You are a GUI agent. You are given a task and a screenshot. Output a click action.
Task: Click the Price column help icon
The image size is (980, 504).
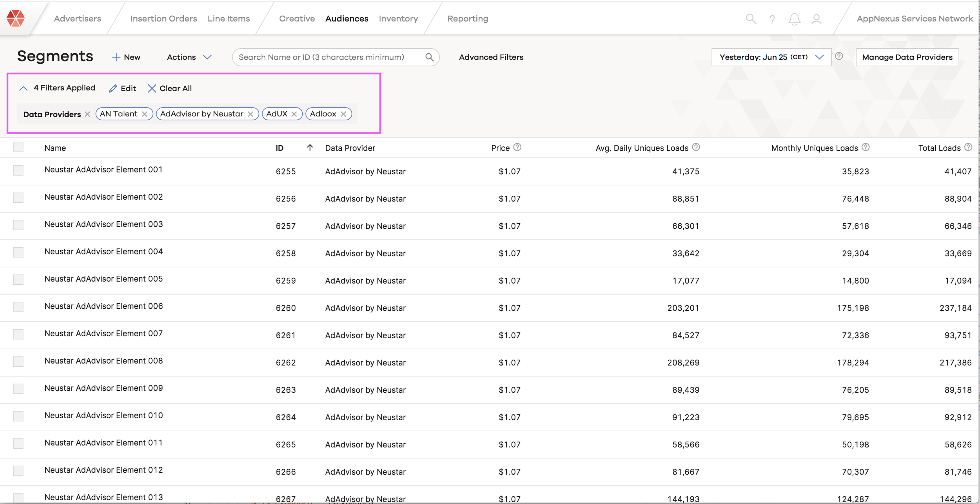[x=517, y=147]
